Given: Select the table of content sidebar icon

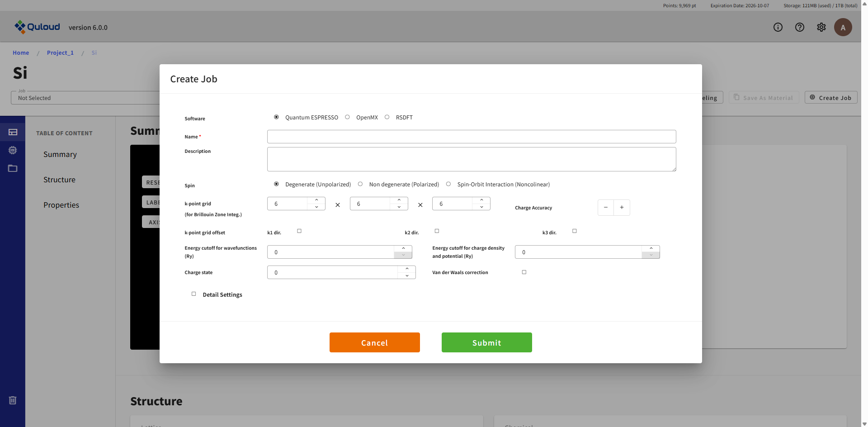Looking at the screenshot, I should [13, 132].
